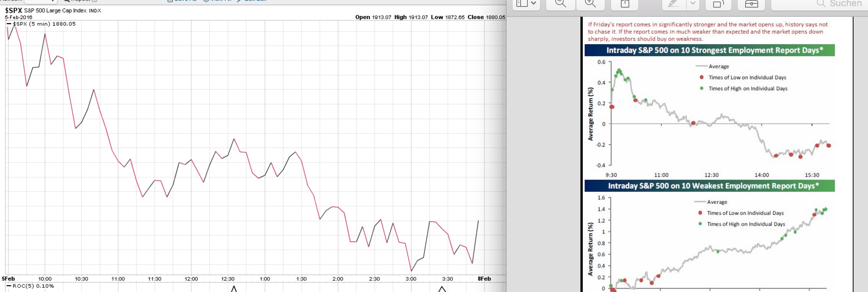Open the share menu in Preview

625,5
